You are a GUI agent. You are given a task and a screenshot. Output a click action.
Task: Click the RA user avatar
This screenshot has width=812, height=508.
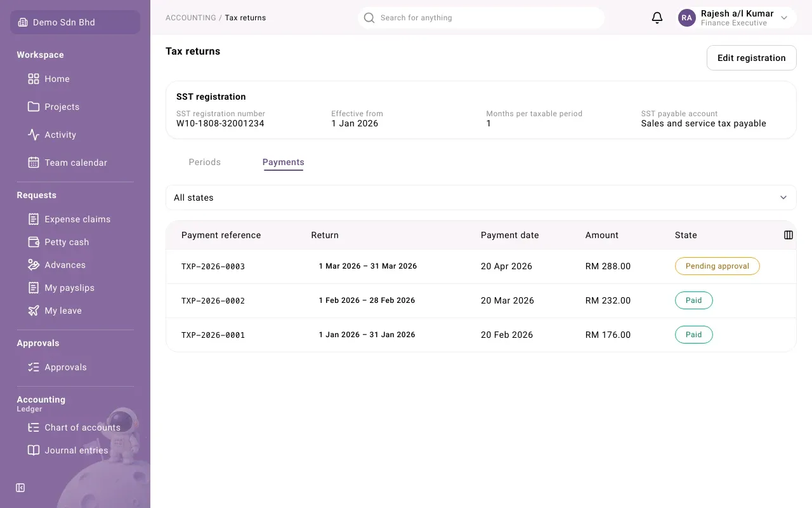(x=687, y=18)
